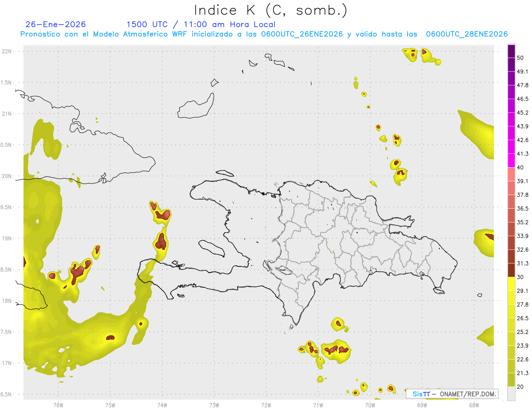Click the '42.6' colorbar label
Viewport: 532px width, 411px height.
click(x=523, y=140)
